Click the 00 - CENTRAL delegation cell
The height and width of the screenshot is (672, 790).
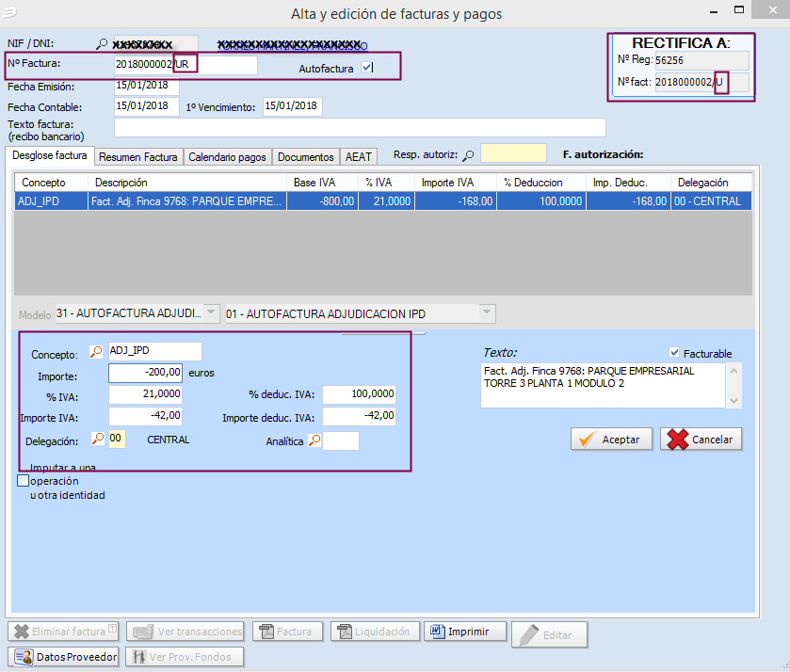pos(711,201)
